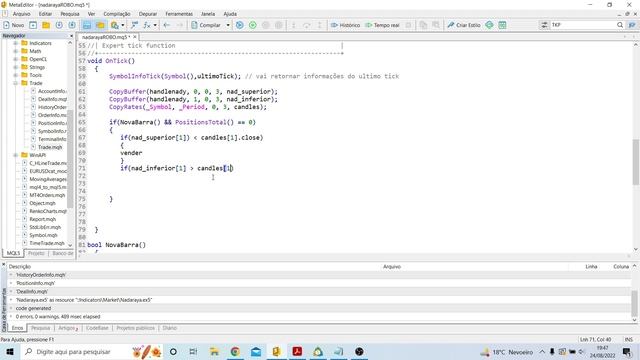The height and width of the screenshot is (360, 640).
Task: Click the Linha column header
Action: click(x=591, y=267)
